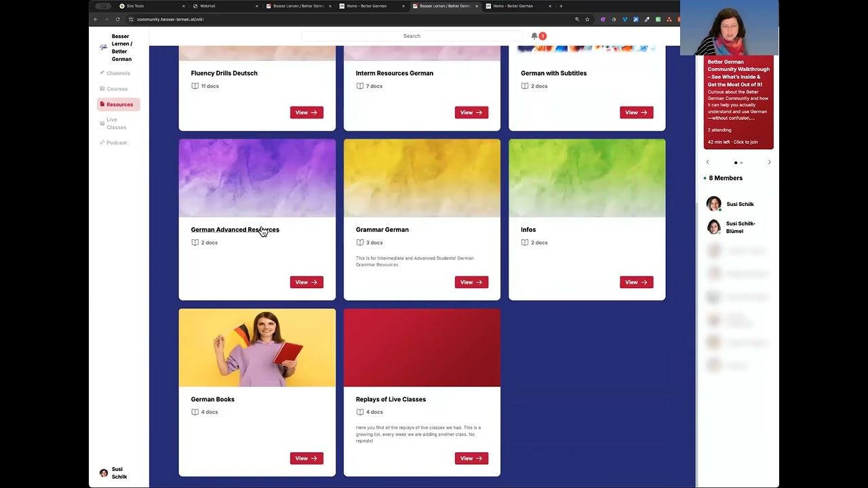Image resolution: width=868 pixels, height=488 pixels.
Task: Go to Channels in sidebar
Action: [x=118, y=73]
